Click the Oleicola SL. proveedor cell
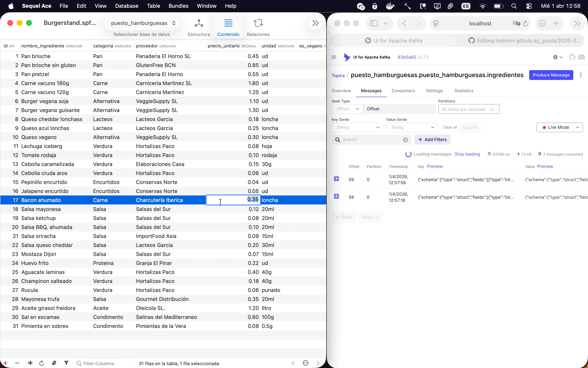 point(170,308)
